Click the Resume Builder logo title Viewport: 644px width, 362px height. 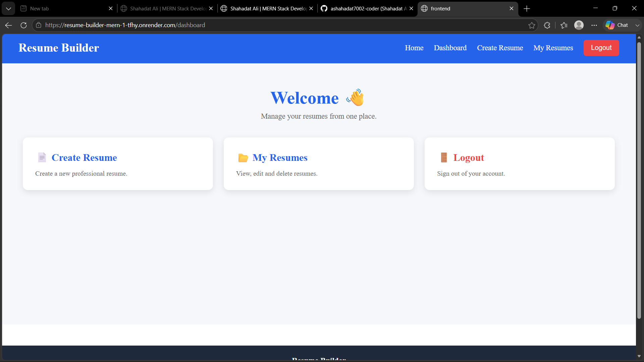pos(59,48)
